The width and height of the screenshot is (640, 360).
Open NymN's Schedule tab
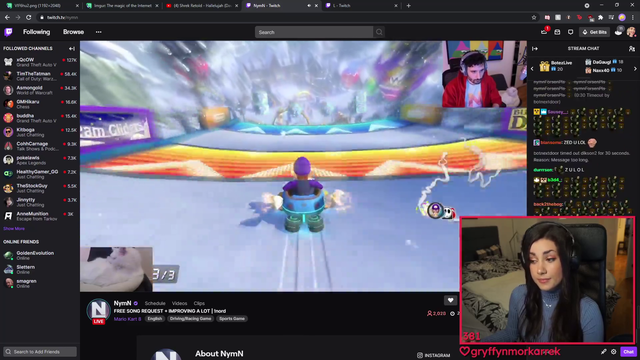coord(155,303)
